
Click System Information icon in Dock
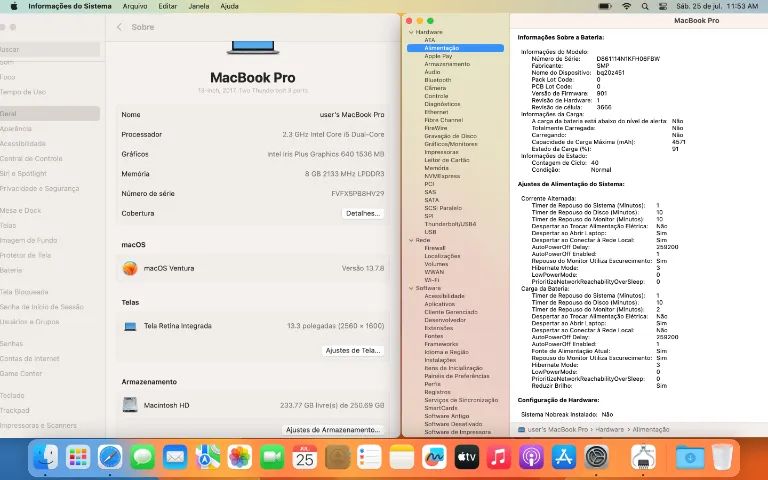(643, 457)
